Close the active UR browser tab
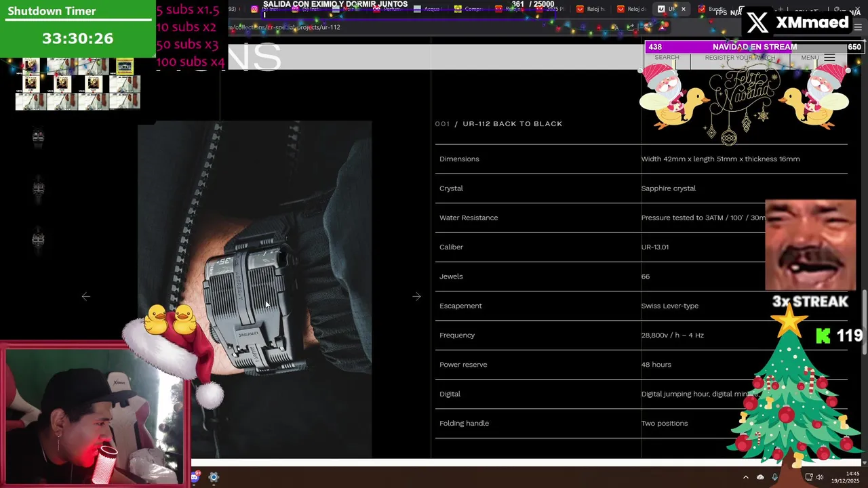Viewport: 868px width, 488px height. coord(683,9)
